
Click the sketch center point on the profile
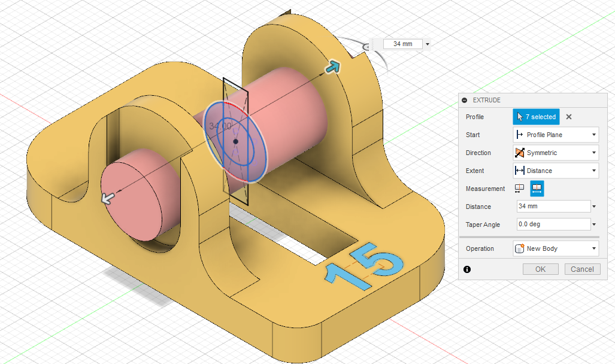[x=236, y=141]
